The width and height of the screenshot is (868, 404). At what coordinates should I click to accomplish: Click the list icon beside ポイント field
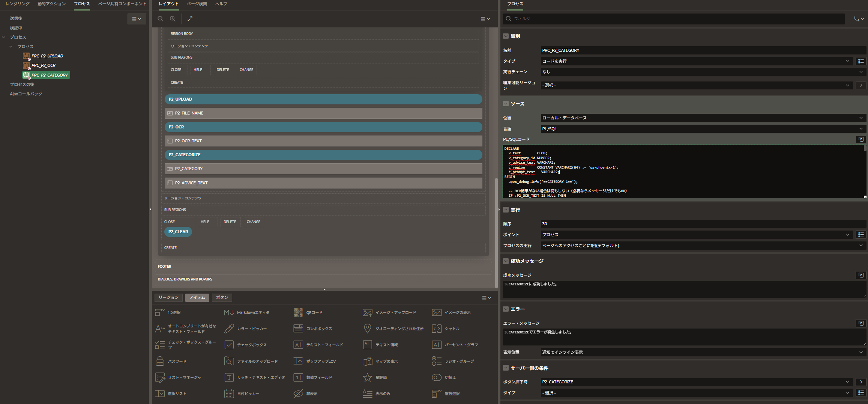(x=861, y=235)
